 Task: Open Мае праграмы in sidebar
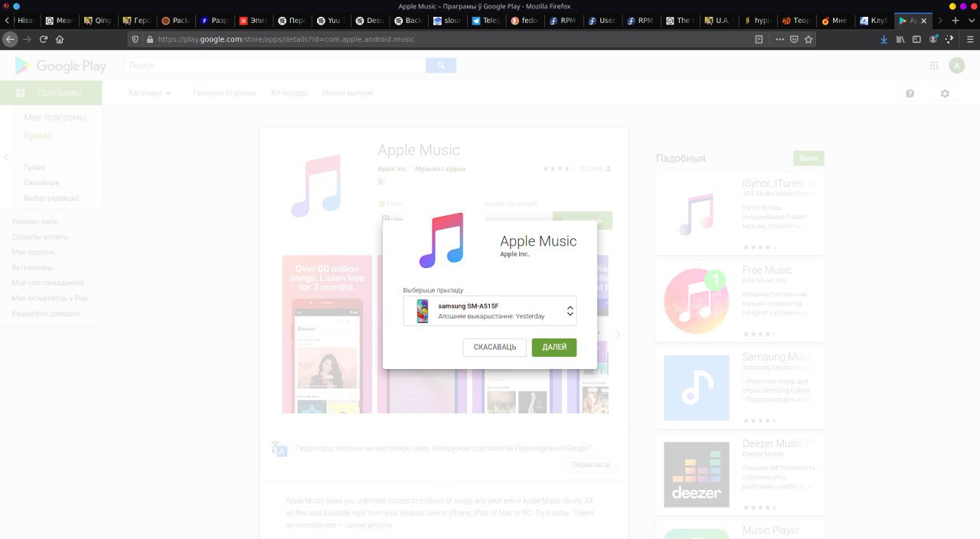pyautogui.click(x=55, y=117)
